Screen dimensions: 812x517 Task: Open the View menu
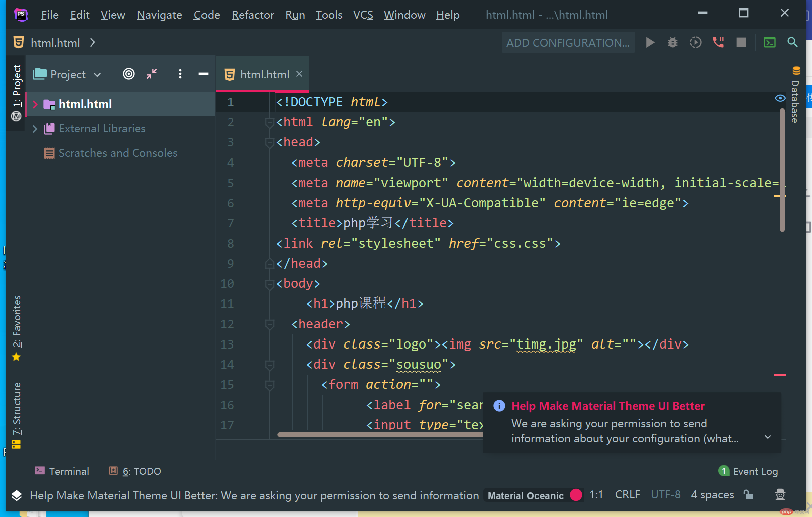coord(113,15)
